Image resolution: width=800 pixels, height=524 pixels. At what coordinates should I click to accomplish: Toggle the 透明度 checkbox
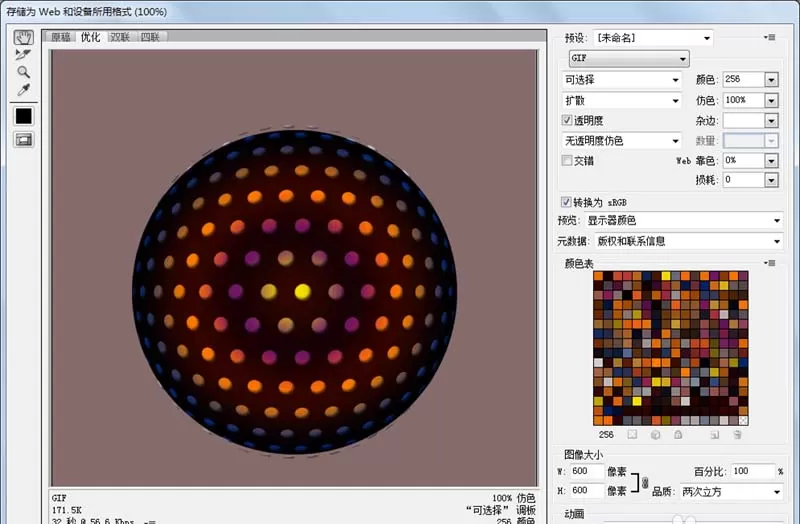[x=566, y=120]
